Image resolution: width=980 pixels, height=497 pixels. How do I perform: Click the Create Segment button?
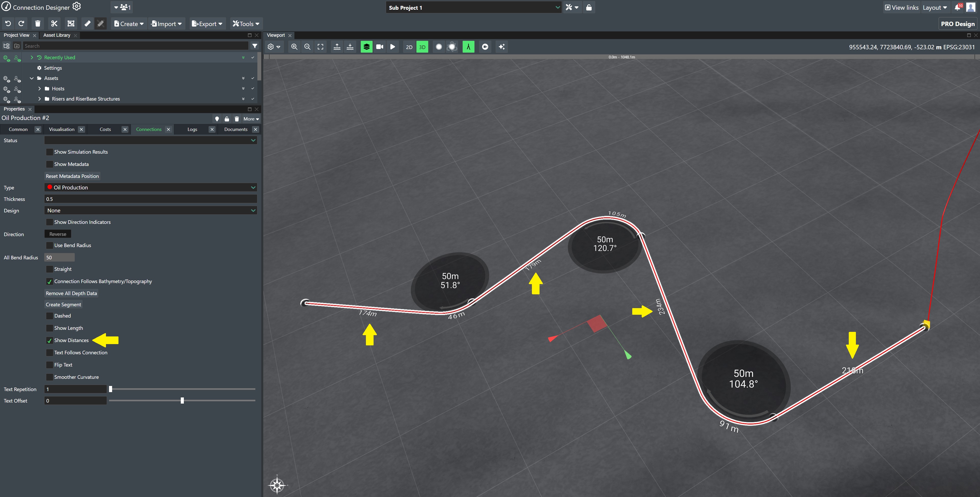tap(63, 305)
